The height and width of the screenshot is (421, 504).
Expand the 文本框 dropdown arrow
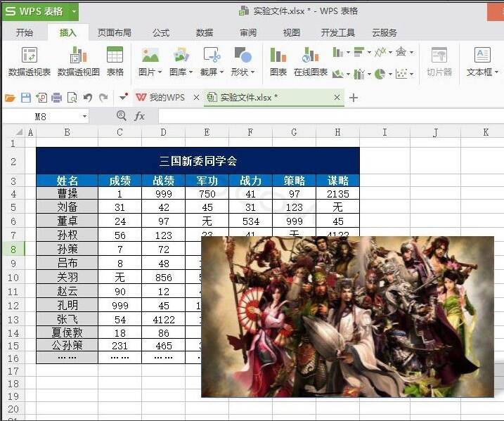(496, 72)
